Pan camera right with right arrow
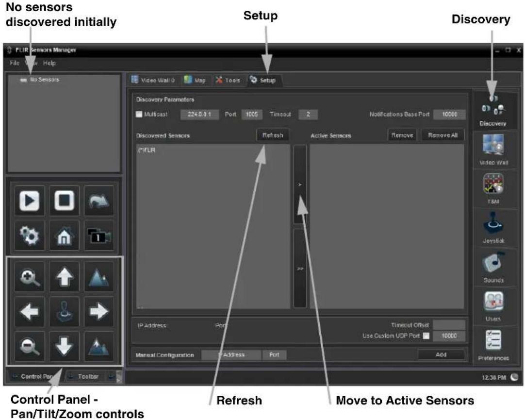Image resolution: width=525 pixels, height=420 pixels. 99,312
